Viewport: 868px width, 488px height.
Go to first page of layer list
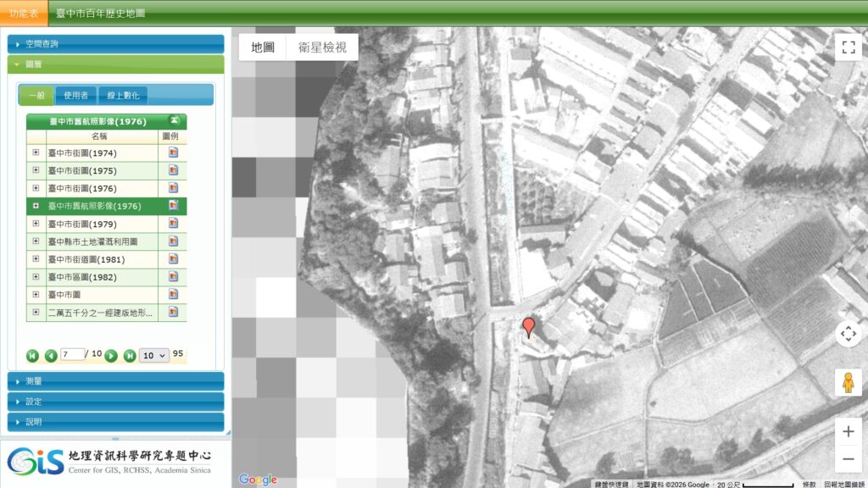click(33, 356)
